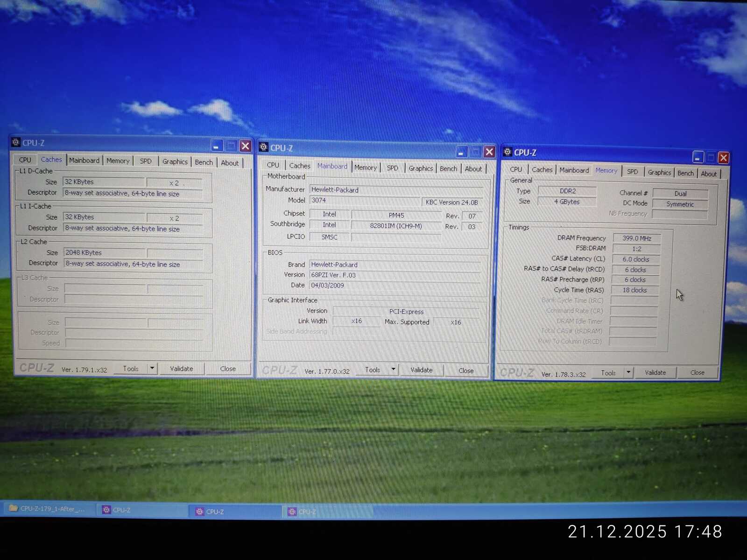The height and width of the screenshot is (560, 747).
Task: Select the Caches tab in the version 1.79.1 window
Action: coord(51,160)
